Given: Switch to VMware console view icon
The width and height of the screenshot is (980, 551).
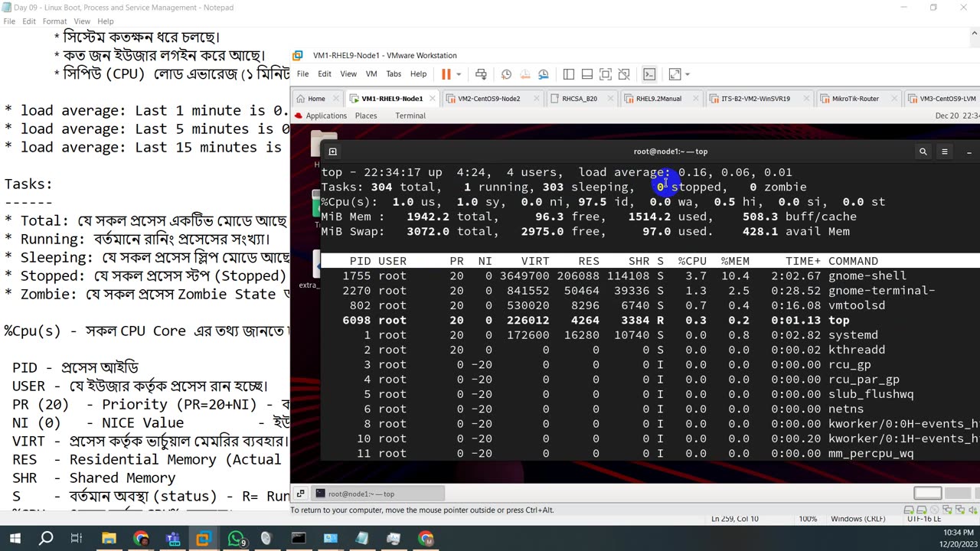Looking at the screenshot, I should point(649,74).
